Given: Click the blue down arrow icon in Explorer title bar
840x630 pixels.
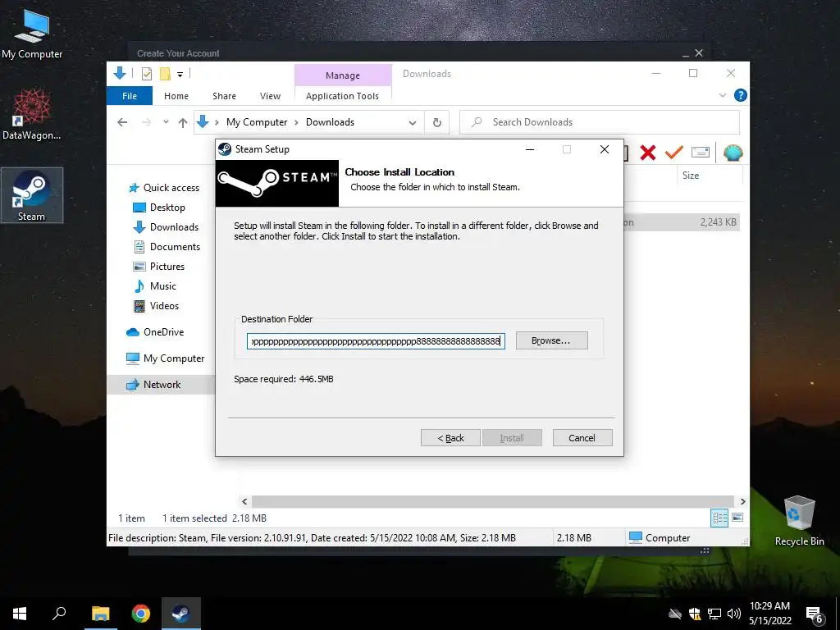Looking at the screenshot, I should coord(120,73).
